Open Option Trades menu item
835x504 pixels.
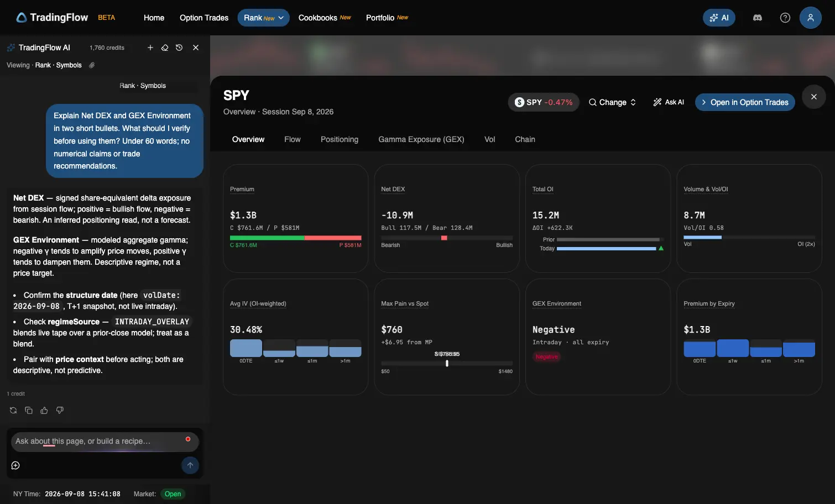click(x=204, y=18)
